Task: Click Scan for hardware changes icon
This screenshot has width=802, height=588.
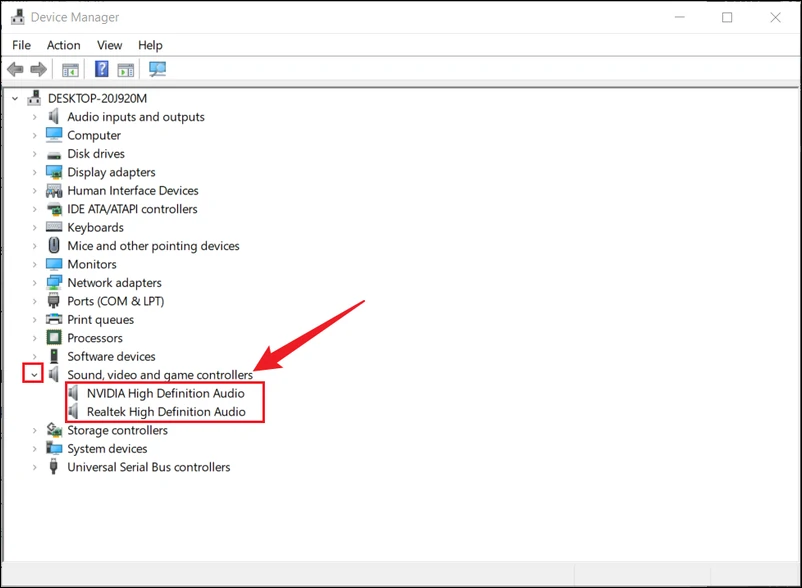Action: click(x=158, y=69)
